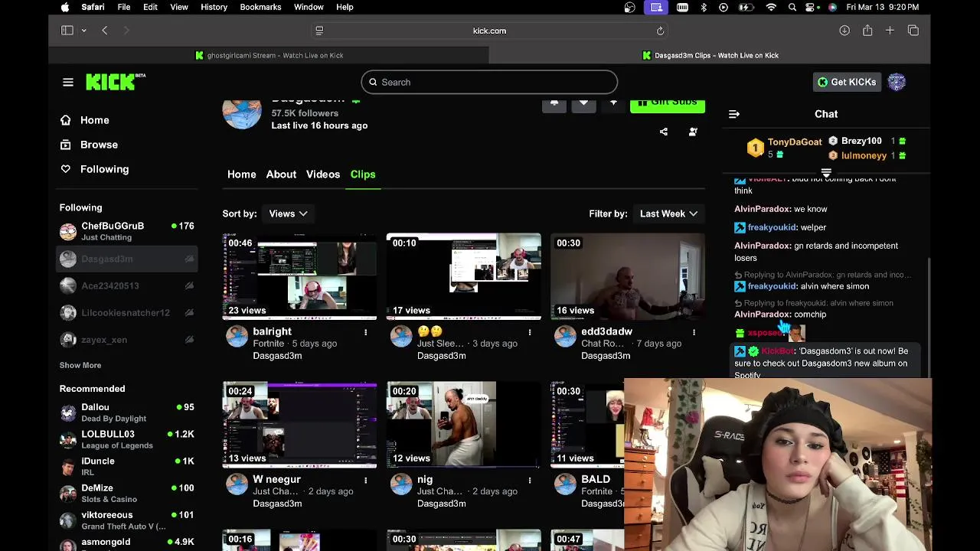
Task: Expand the top gifters leaderboard arrow
Action: 826,173
